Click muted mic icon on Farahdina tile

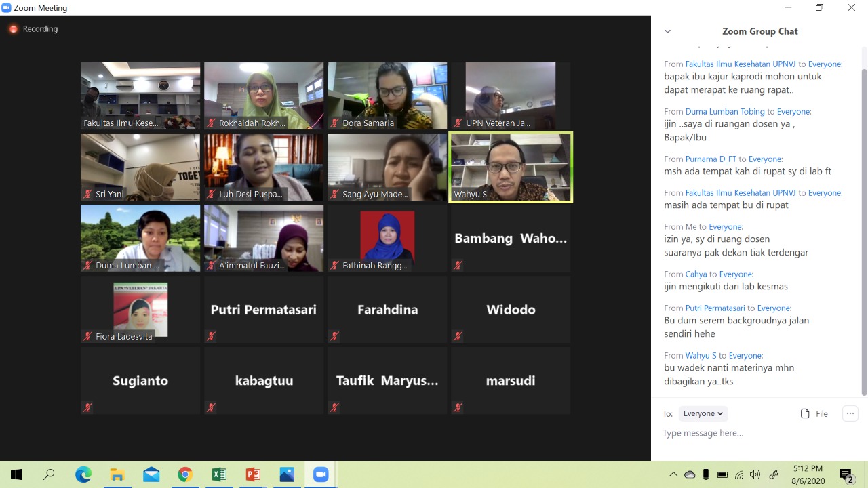[334, 336]
